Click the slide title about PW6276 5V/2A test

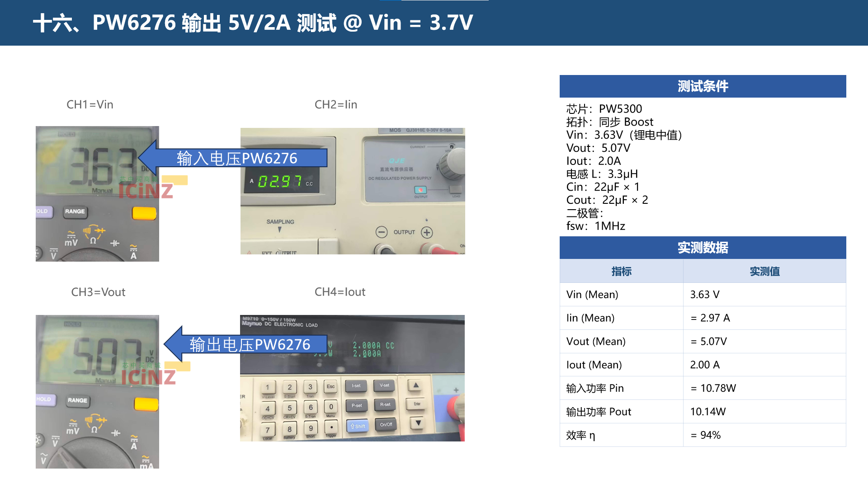(x=253, y=23)
